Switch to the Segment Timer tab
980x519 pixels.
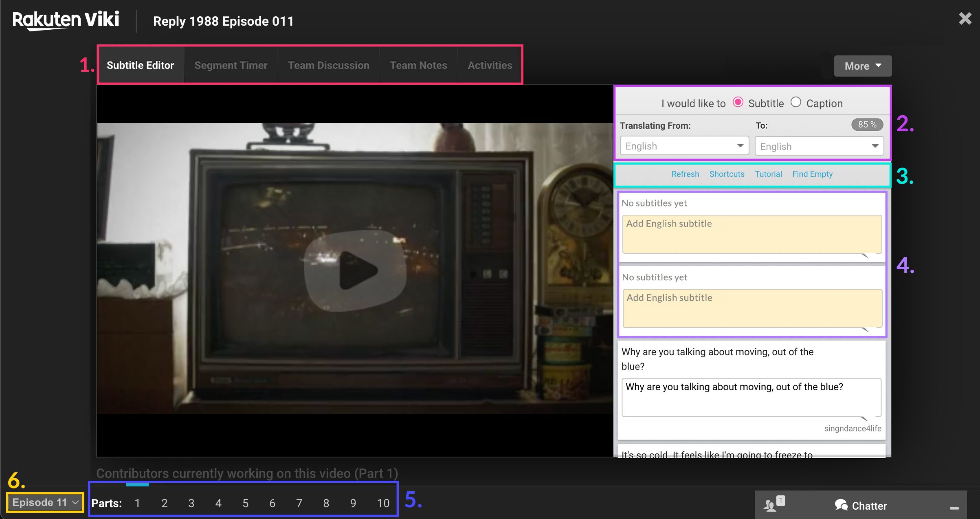(231, 65)
